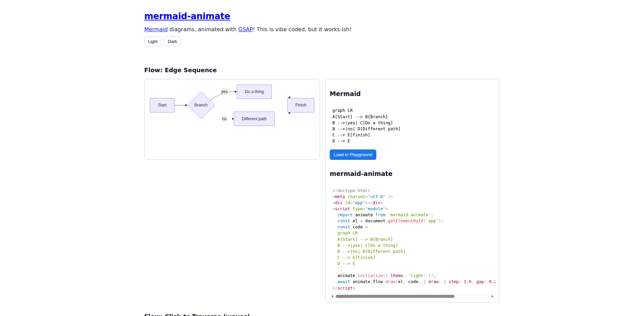Select the Start node in diagram
Screen dimensions: 644x316
point(162,105)
